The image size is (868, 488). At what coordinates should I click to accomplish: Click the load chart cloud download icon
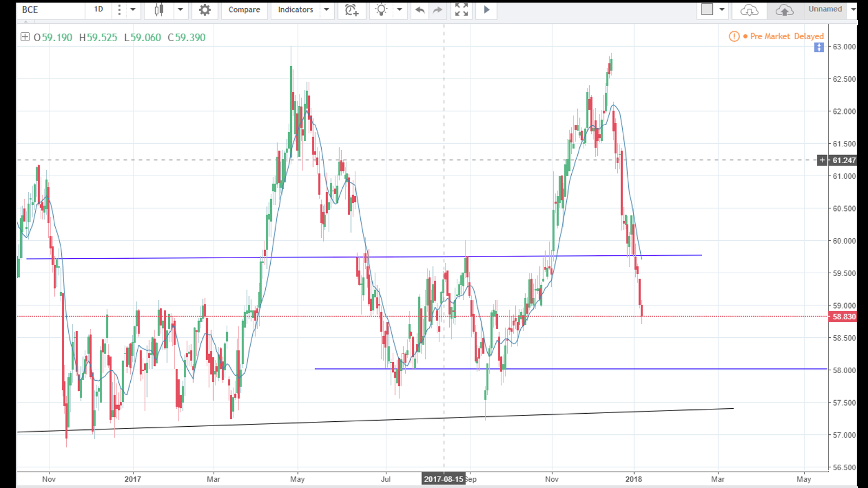coord(749,10)
